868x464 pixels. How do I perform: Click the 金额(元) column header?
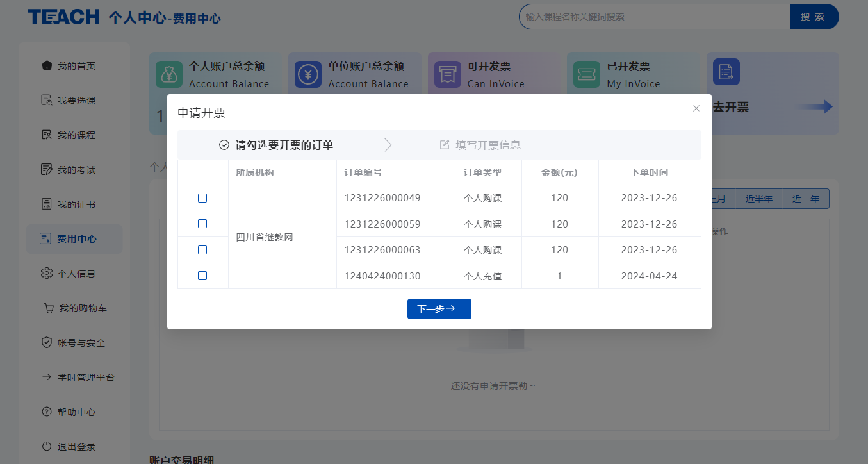click(560, 172)
